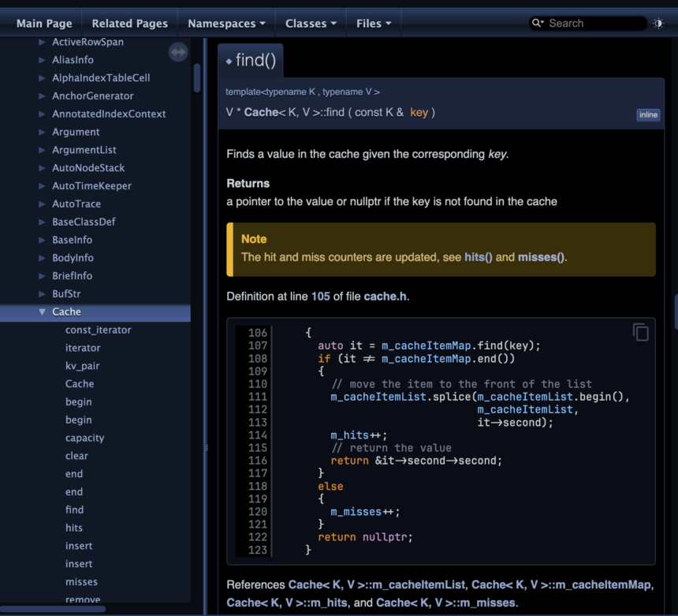Click m_cacheItemMap link on line 107
Viewport: 678px width, 616px height.
426,345
